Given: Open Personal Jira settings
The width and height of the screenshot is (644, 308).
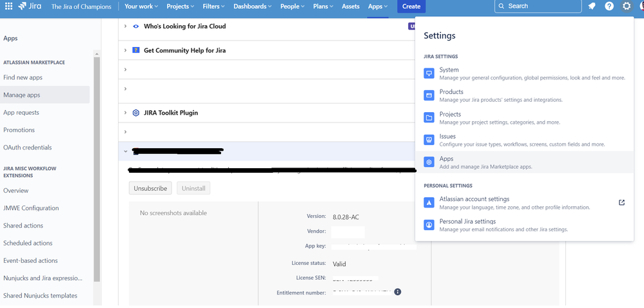Looking at the screenshot, I should pyautogui.click(x=525, y=225).
